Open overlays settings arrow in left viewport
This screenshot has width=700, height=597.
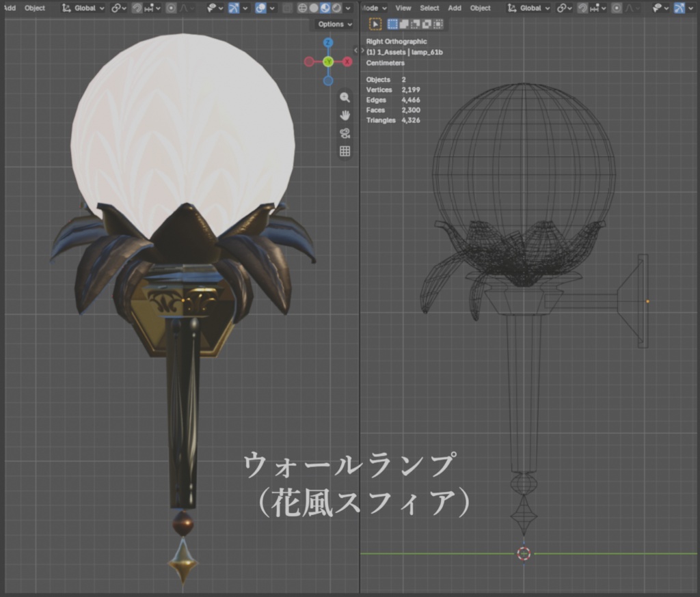click(x=272, y=8)
